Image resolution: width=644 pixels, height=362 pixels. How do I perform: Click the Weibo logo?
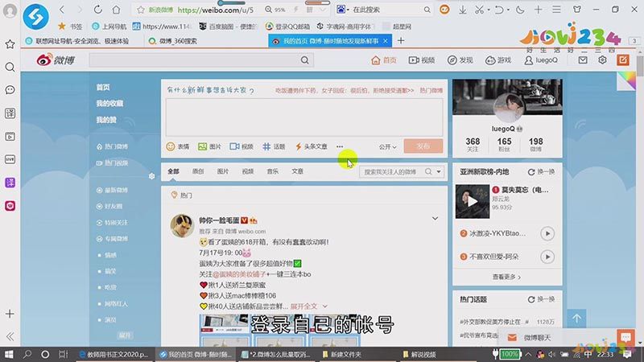56,60
